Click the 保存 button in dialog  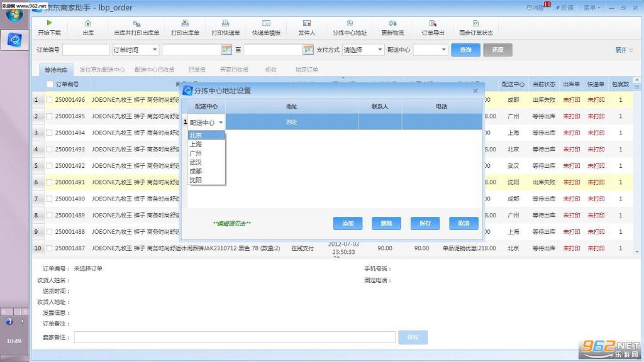coord(425,223)
